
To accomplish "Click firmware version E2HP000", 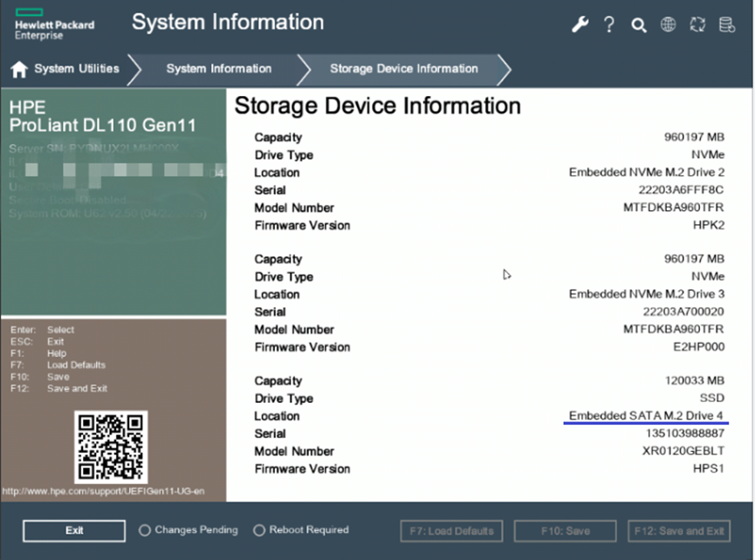I will pyautogui.click(x=698, y=347).
